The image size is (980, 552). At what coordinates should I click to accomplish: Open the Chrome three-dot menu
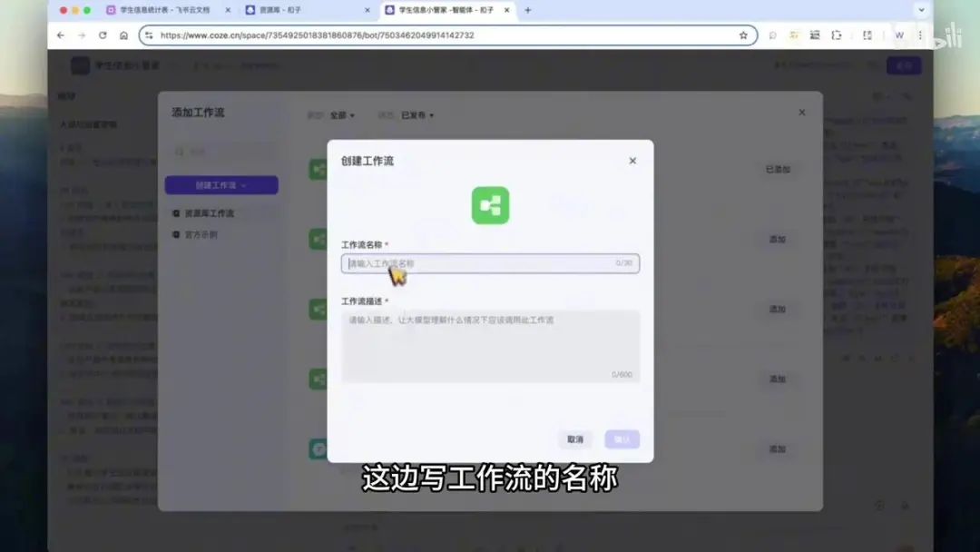click(920, 35)
